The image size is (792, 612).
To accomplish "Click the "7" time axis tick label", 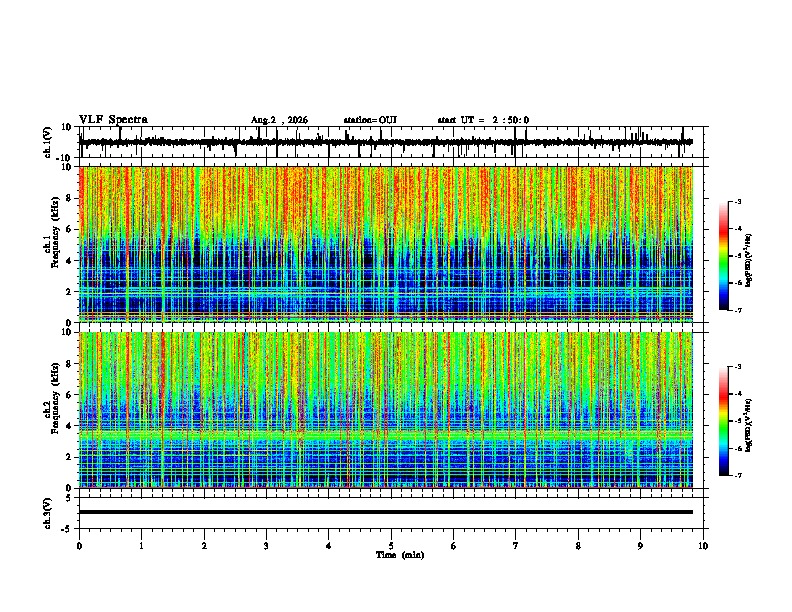I will click(516, 546).
